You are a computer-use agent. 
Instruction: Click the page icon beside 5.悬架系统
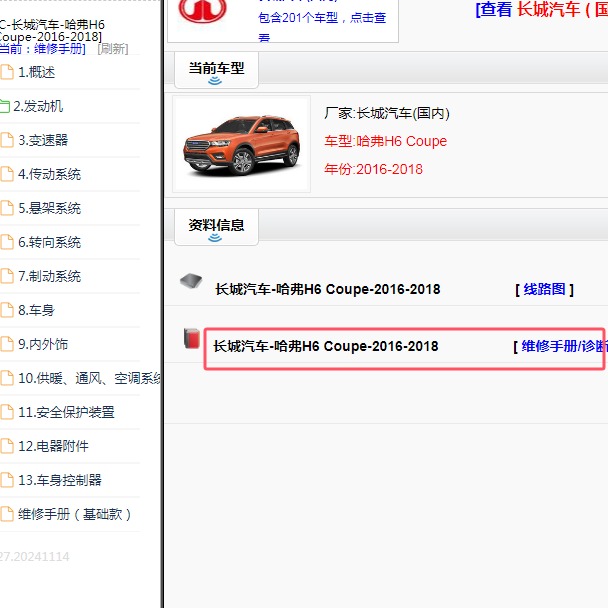tap(7, 208)
